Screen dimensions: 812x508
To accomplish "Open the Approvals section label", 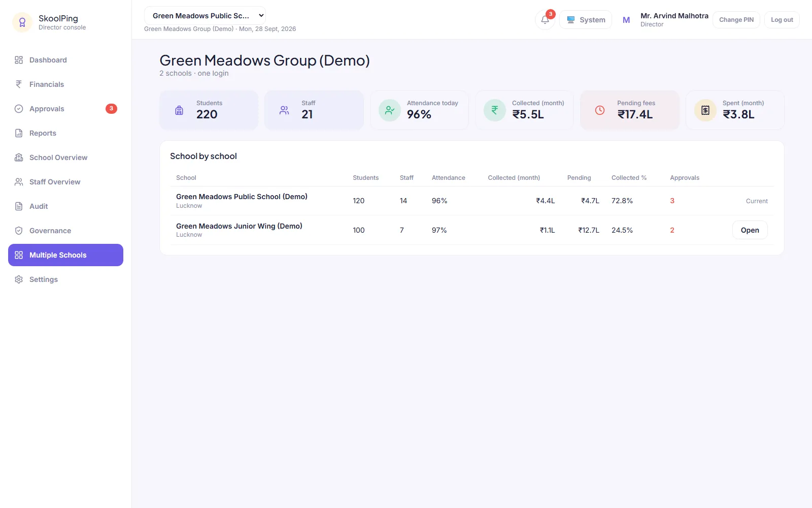I will [47, 109].
